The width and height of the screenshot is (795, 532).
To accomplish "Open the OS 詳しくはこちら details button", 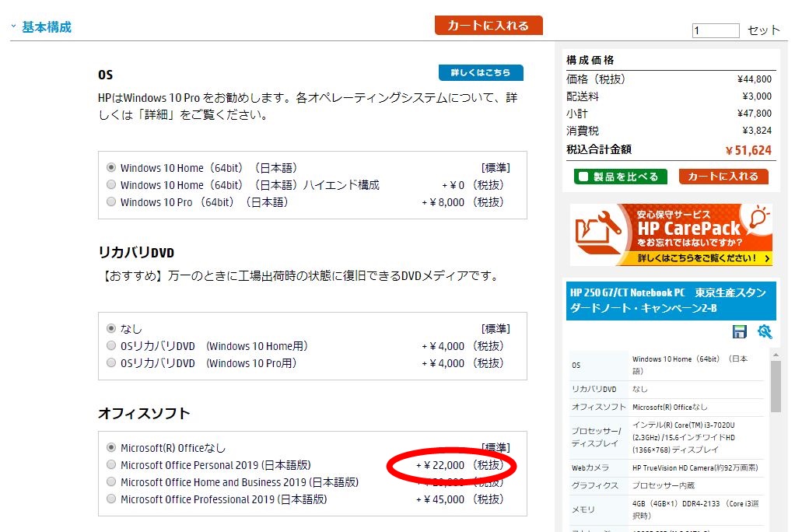I will (481, 72).
